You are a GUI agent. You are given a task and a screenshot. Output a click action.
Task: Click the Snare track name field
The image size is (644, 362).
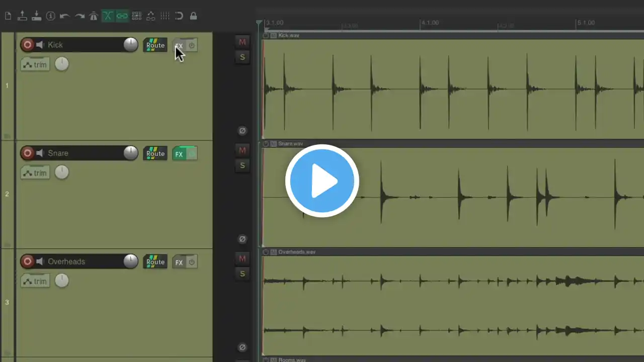point(84,153)
